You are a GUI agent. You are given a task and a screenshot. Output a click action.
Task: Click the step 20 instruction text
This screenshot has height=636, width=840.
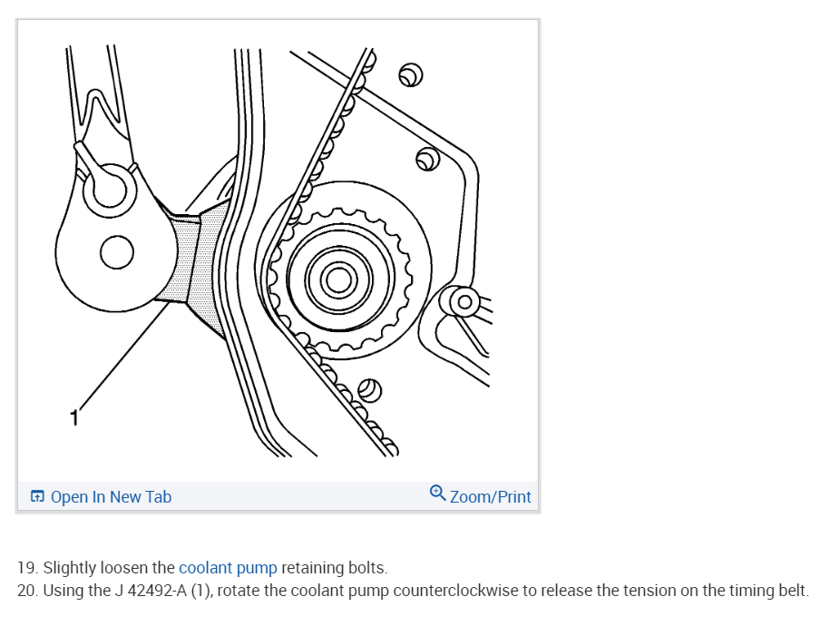coord(413,591)
